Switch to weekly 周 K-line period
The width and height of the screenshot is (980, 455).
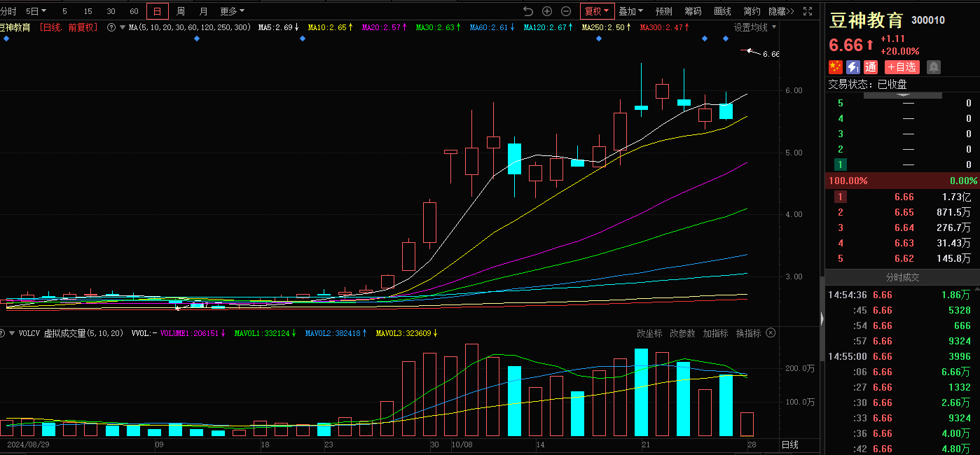(181, 11)
